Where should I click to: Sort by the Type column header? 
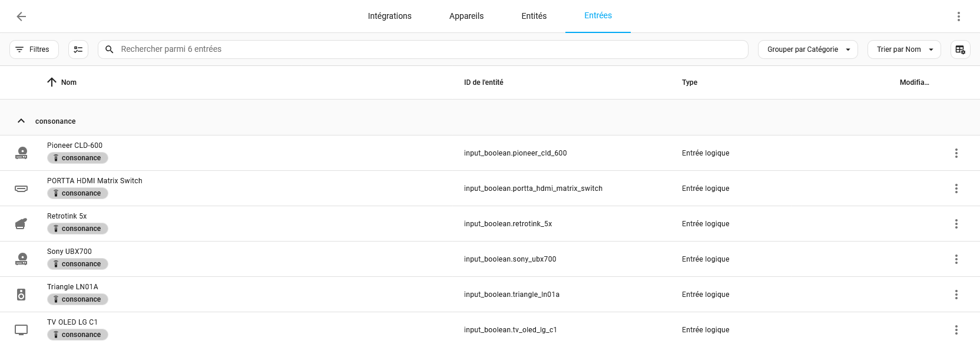pos(690,82)
